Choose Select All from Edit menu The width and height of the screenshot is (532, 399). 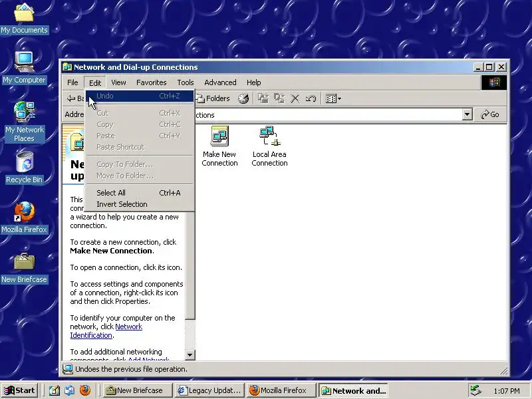coord(140,193)
